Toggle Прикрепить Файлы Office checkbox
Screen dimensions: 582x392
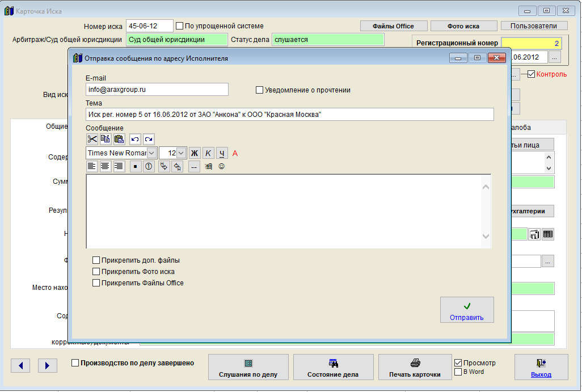[x=96, y=283]
